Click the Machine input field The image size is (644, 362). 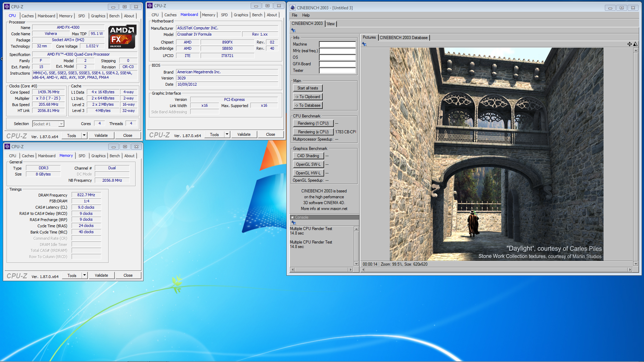(337, 44)
